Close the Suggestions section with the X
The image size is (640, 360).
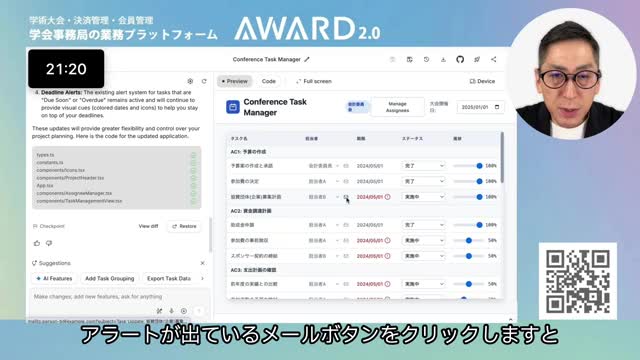(202, 263)
